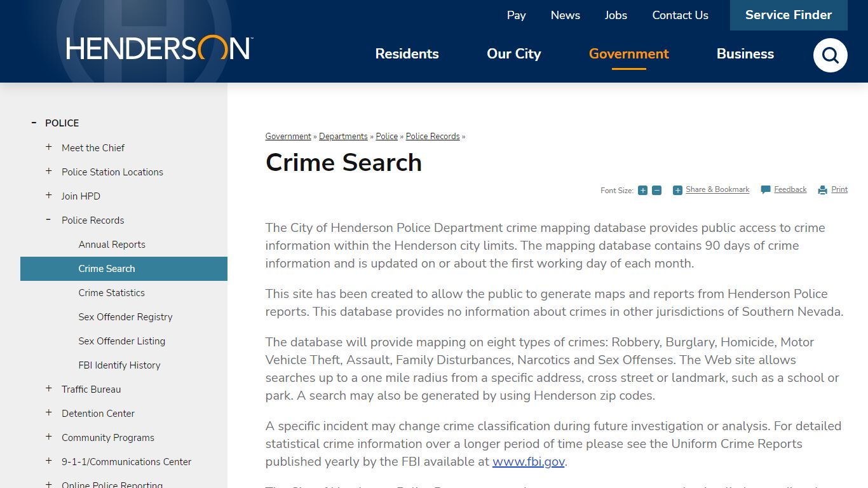Open Meet the Chief page
The height and width of the screenshot is (488, 868).
93,148
